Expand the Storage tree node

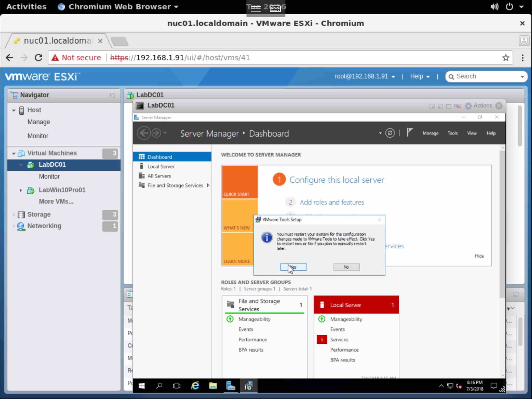(14, 215)
